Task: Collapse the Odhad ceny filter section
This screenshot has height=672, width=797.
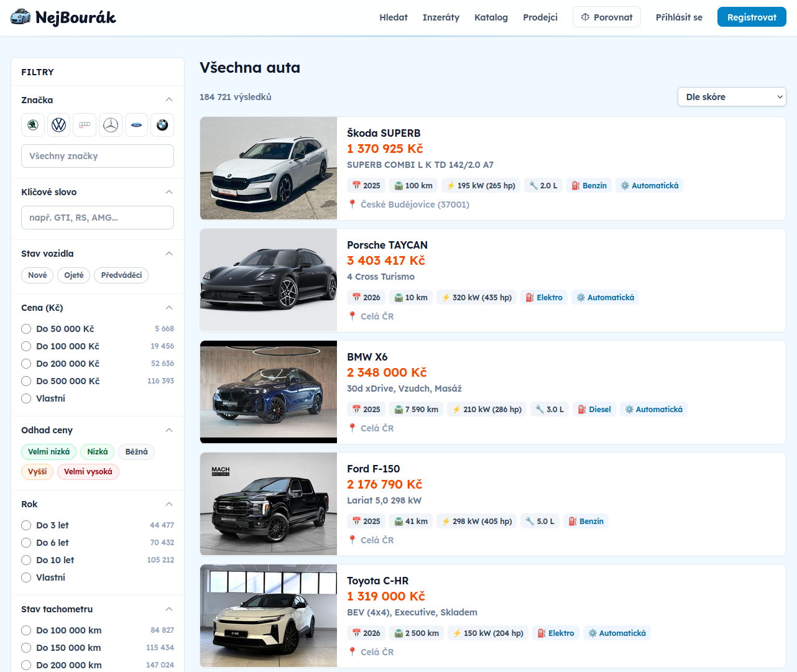Action: [x=169, y=430]
